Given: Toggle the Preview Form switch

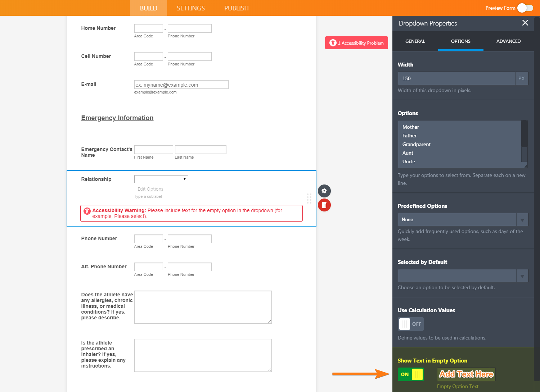Looking at the screenshot, I should 525,8.
